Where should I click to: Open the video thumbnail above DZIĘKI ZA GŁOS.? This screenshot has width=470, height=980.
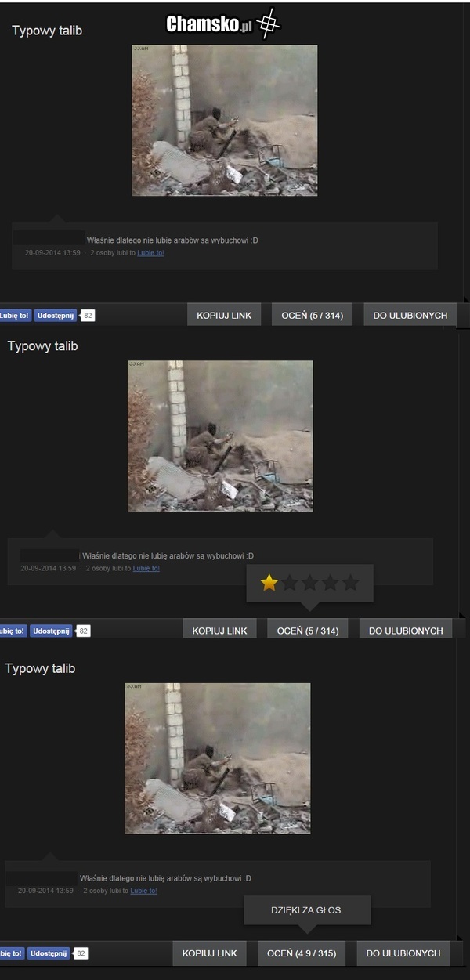(x=218, y=758)
